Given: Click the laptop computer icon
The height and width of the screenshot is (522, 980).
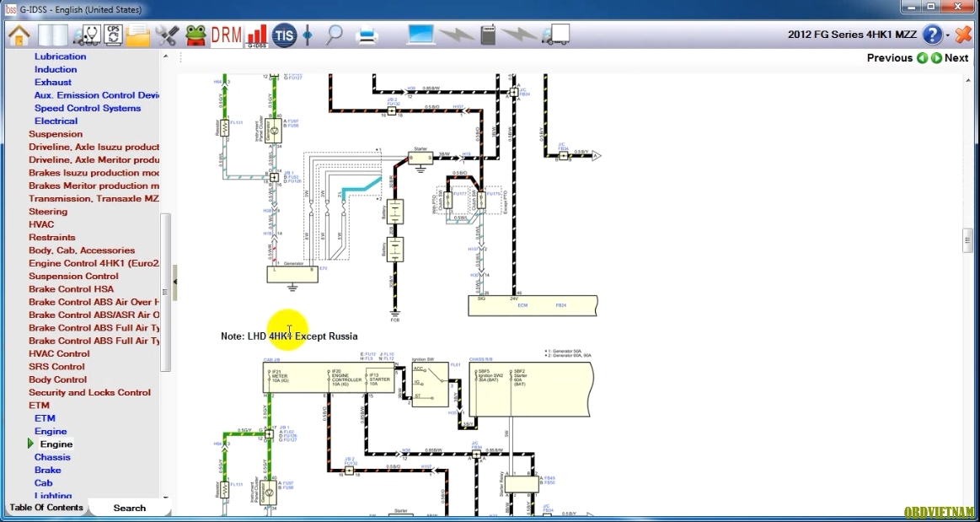Looking at the screenshot, I should tap(420, 35).
